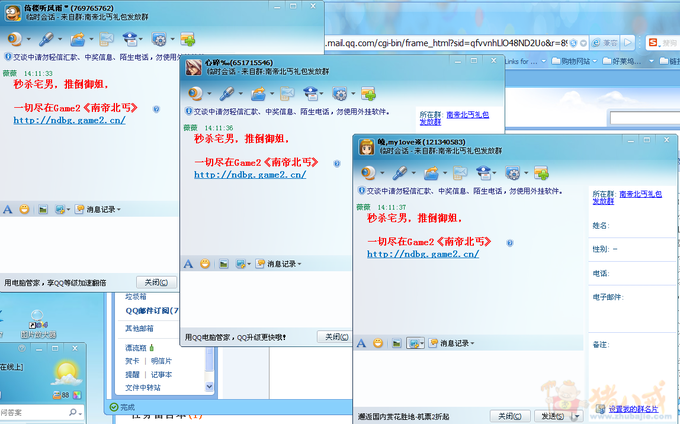This screenshot has height=424, width=680.
Task: Toggle 兼容 compatibility mode in browser
Action: 605,42
